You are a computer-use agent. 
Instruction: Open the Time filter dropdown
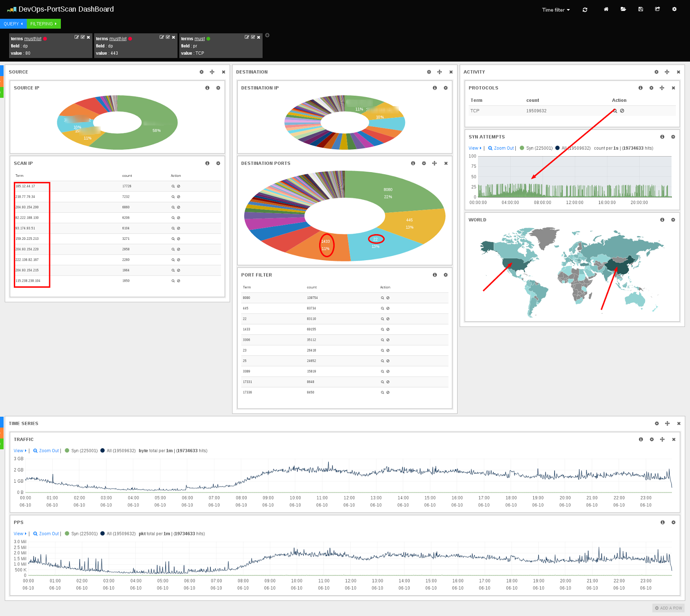click(x=556, y=10)
